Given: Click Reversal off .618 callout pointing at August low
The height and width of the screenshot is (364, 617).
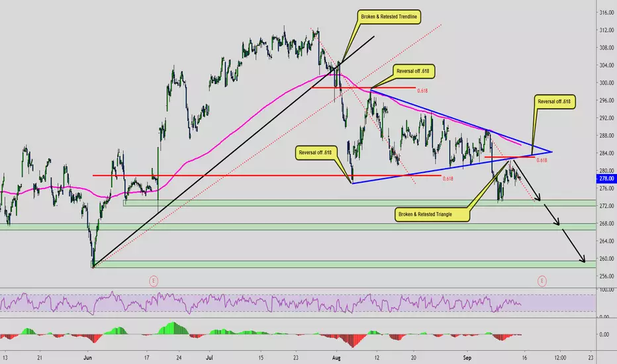Looking at the screenshot, I should [x=315, y=153].
